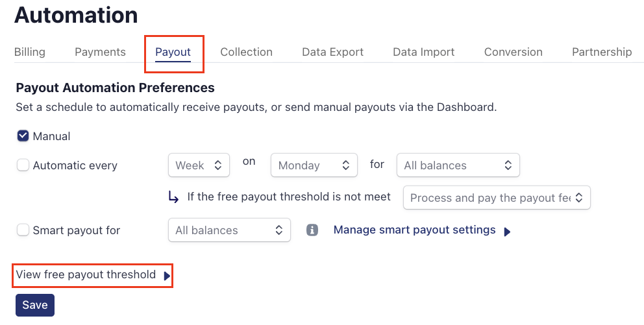Open the Process and pay the payout fee dropdown
The height and width of the screenshot is (325, 644).
(497, 198)
